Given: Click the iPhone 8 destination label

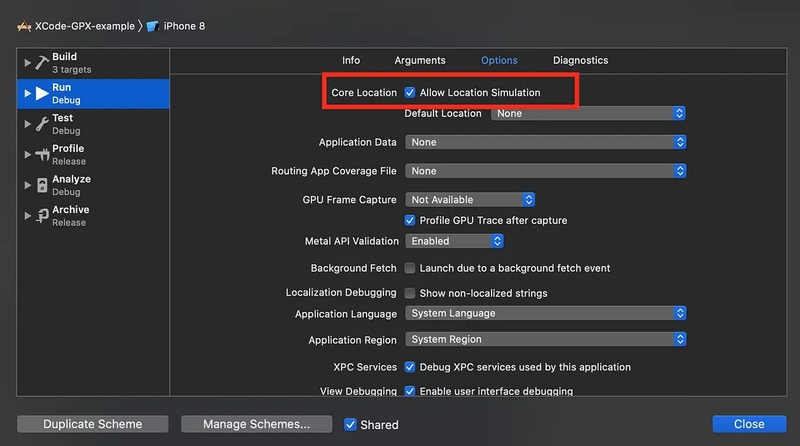Looking at the screenshot, I should coord(184,26).
